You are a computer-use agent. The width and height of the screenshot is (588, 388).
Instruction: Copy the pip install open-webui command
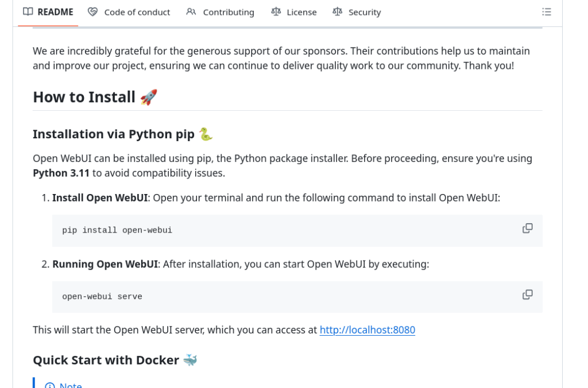(x=527, y=228)
